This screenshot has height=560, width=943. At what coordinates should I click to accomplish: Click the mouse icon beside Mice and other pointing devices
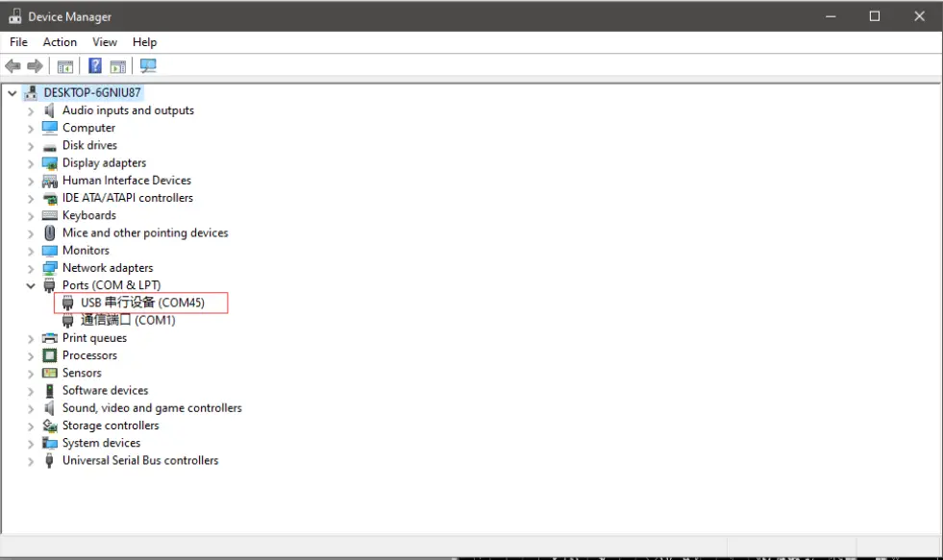(x=49, y=232)
